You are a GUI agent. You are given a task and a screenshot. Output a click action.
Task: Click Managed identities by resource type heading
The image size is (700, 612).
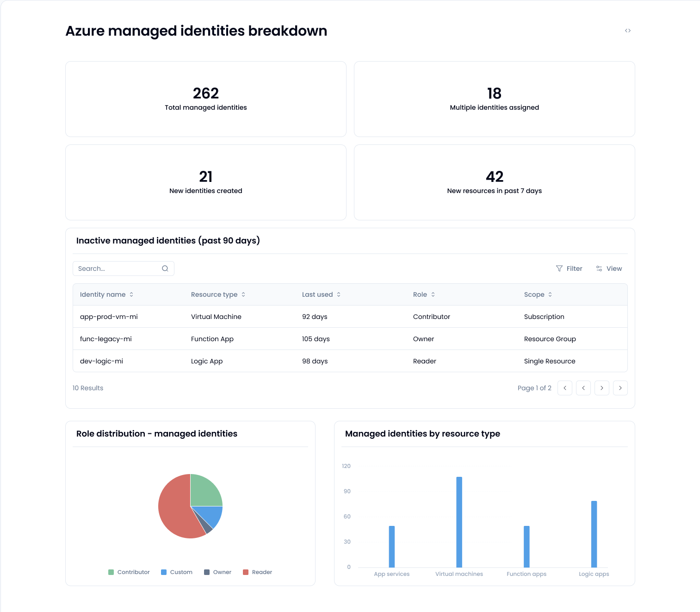point(422,434)
